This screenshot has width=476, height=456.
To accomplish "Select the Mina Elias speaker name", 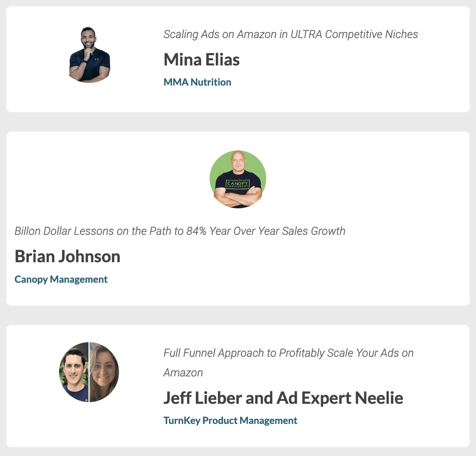I will click(x=202, y=59).
